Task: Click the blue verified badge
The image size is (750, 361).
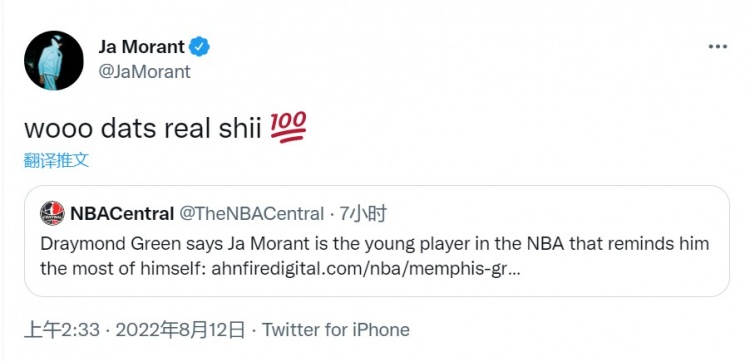Action: (199, 47)
